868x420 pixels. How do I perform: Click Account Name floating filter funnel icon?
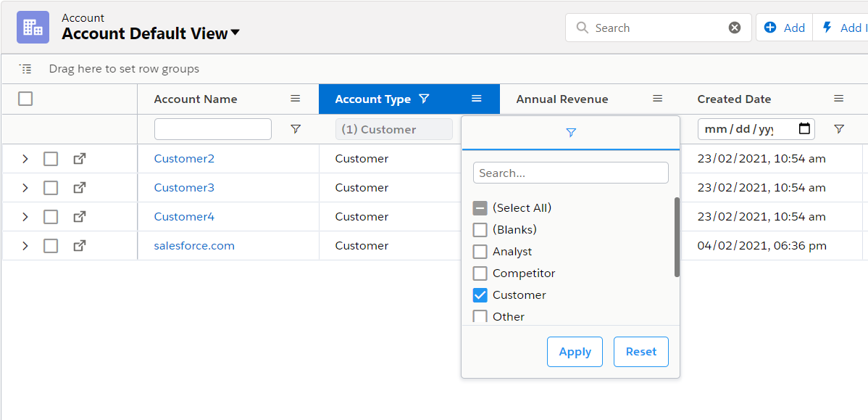(296, 129)
